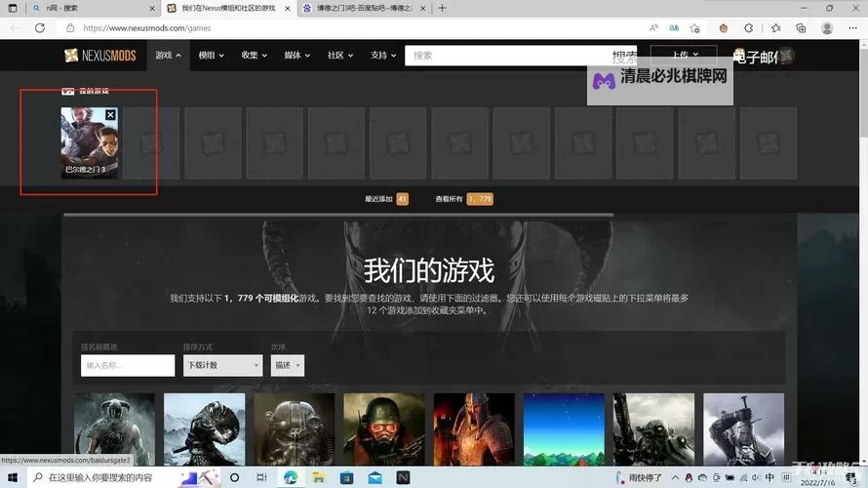868x488 pixels.
Task: Click the Nexus Mods logo
Action: (x=100, y=56)
